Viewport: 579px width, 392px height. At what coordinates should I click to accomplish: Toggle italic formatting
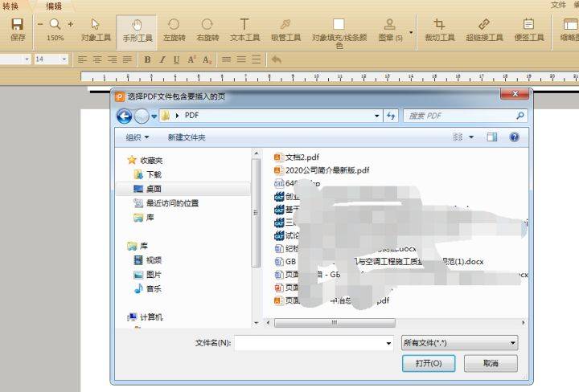click(x=162, y=59)
